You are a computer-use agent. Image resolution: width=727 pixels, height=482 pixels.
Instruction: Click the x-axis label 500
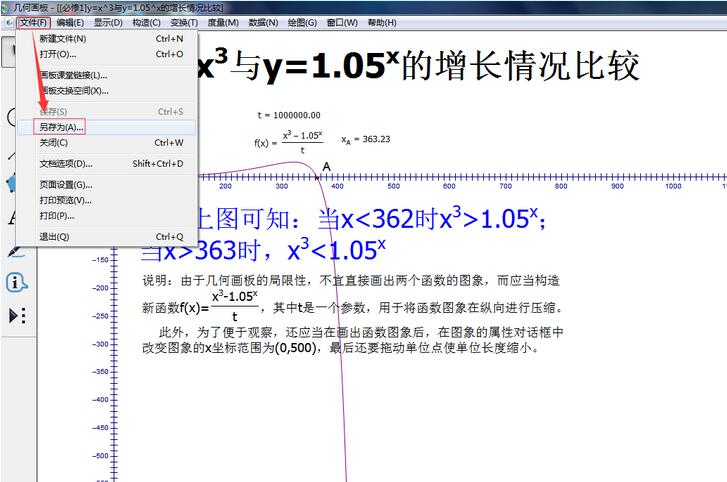pos(393,186)
